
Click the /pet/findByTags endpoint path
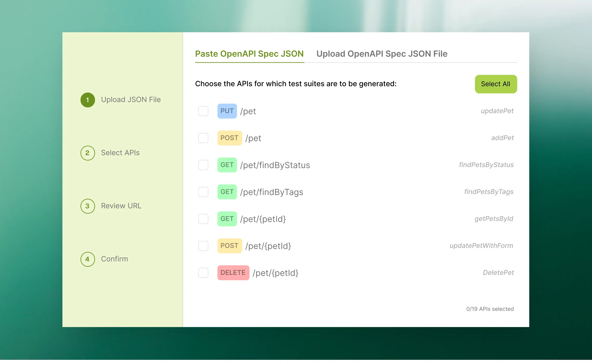coord(272,192)
